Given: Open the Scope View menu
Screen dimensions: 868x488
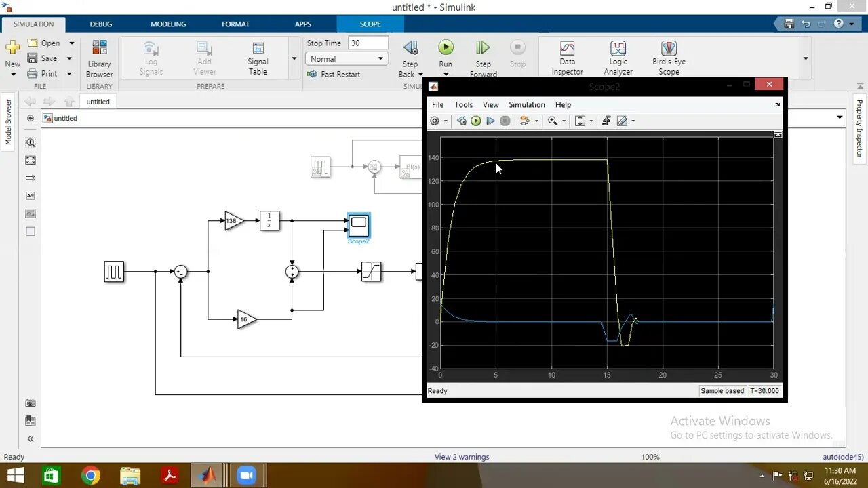Looking at the screenshot, I should (x=490, y=104).
